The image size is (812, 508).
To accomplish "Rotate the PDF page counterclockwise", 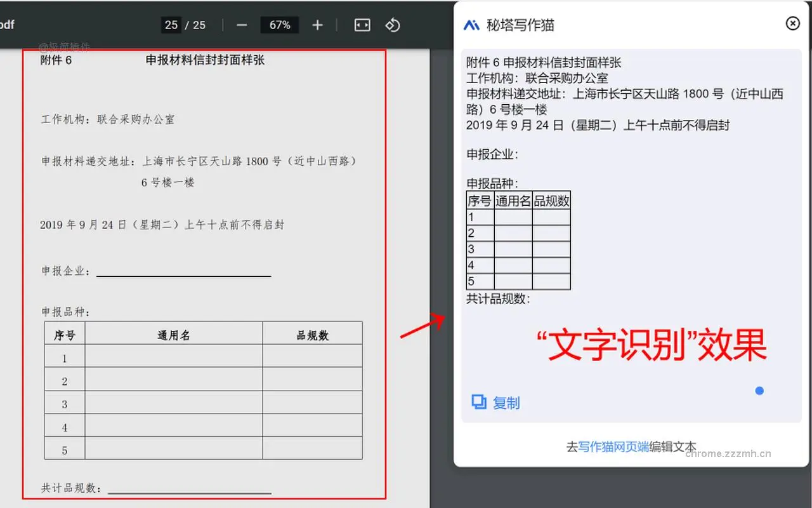I will click(393, 25).
